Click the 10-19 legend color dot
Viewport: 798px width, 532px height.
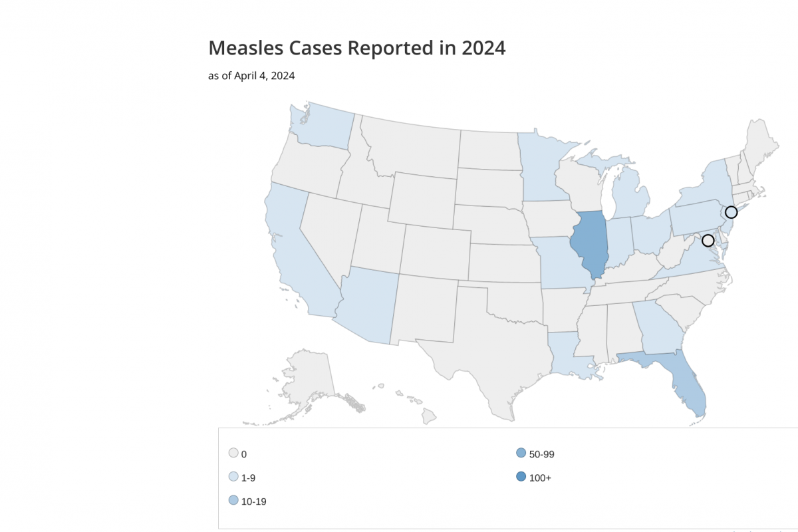(x=233, y=500)
